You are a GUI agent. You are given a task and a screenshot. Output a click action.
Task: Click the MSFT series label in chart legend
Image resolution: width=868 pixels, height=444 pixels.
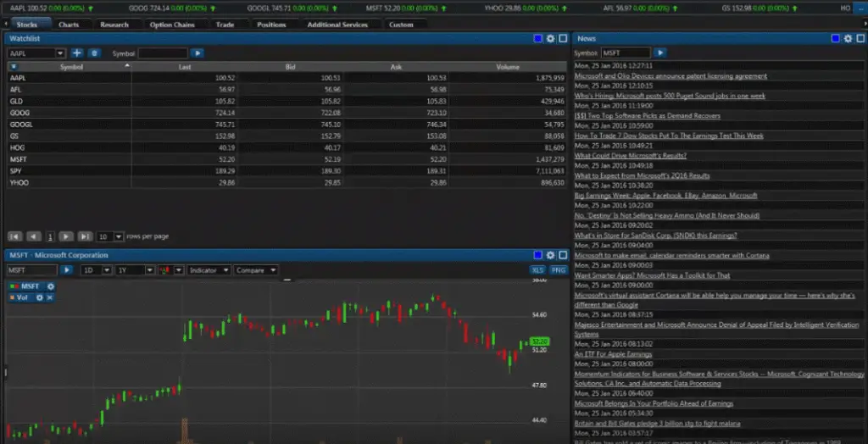click(x=30, y=286)
